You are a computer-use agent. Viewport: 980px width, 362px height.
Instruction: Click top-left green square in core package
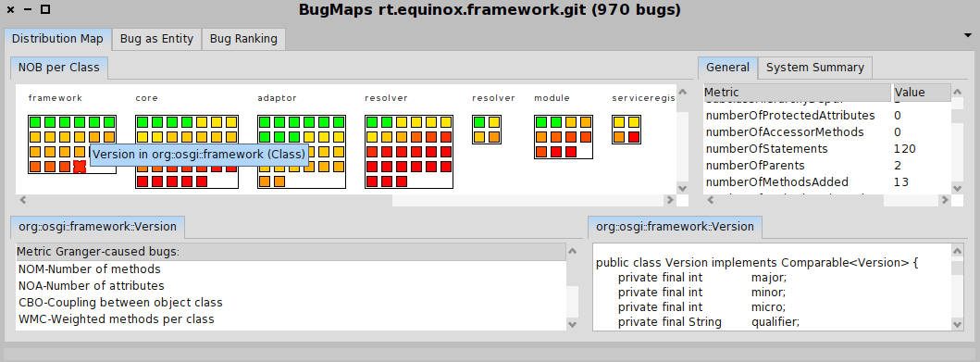(x=143, y=122)
